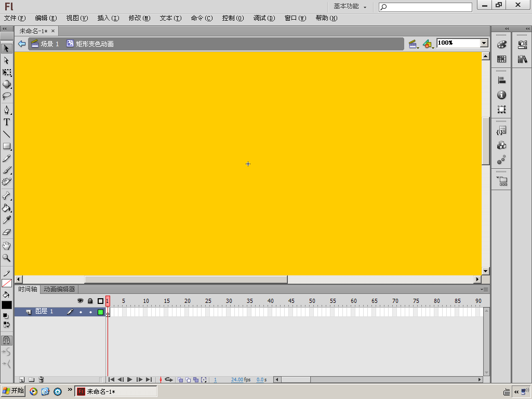Select the Hand tool
This screenshot has width=532, height=399.
pos(6,246)
